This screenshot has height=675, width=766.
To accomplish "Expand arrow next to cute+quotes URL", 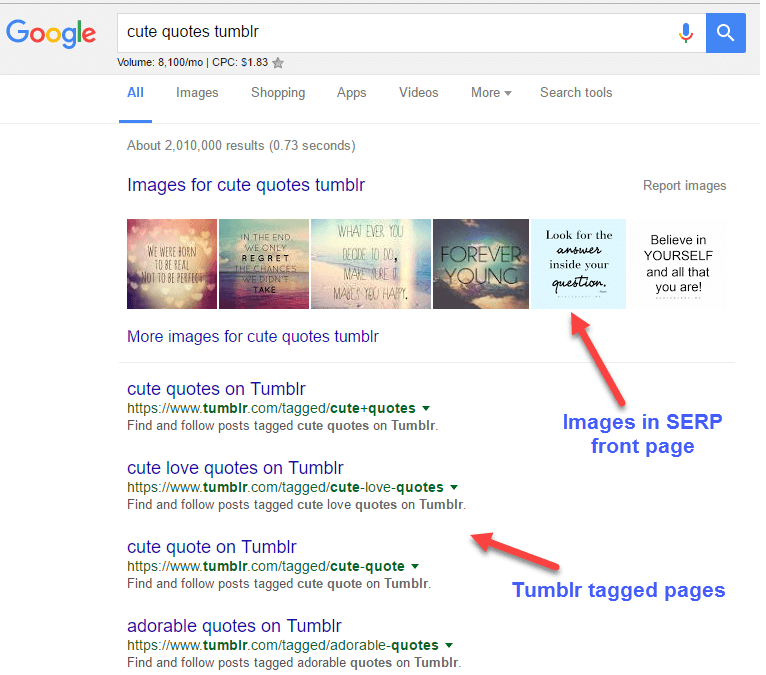I will 426,408.
